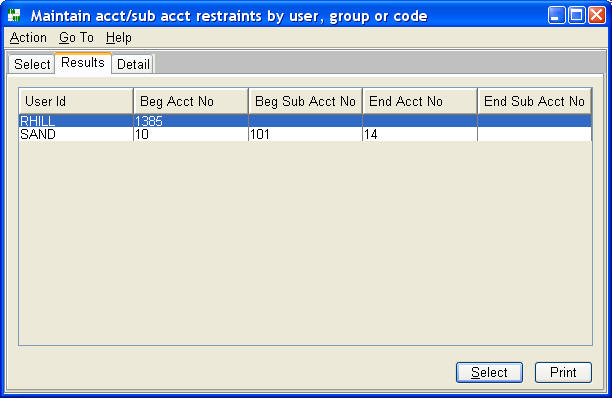
Task: Switch to the Select tab
Action: tap(32, 64)
